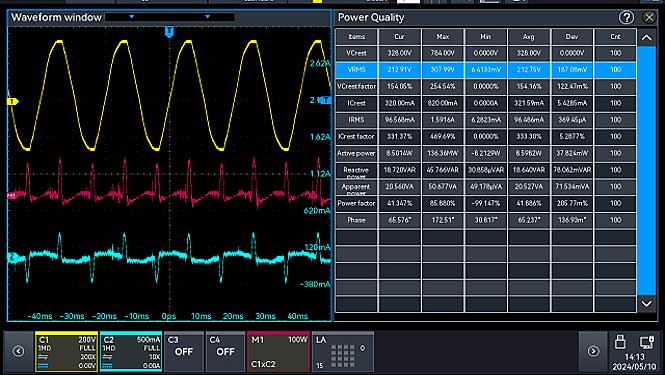Select the VCrest factor row label

[x=356, y=86]
